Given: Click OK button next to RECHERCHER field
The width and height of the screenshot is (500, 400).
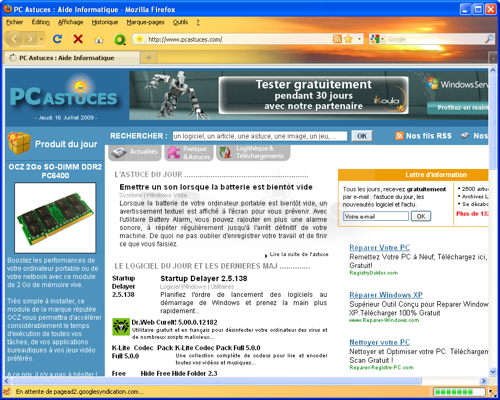Looking at the screenshot, I should click(x=362, y=136).
